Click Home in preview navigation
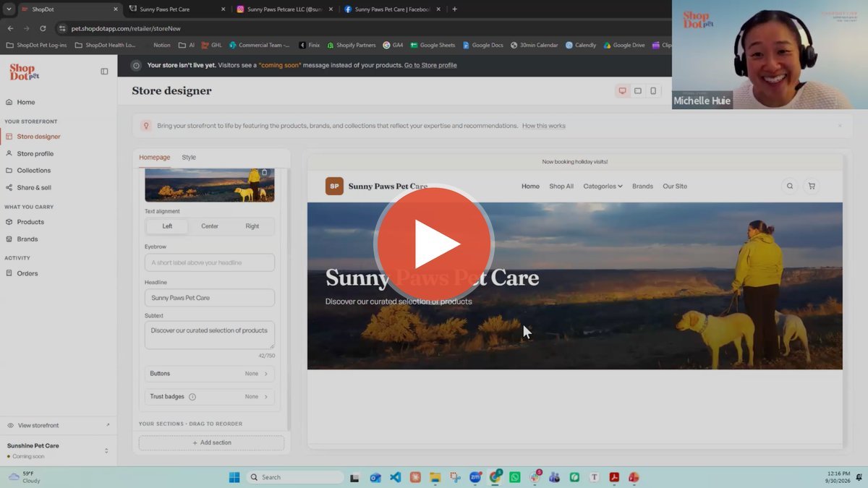This screenshot has width=868, height=488. pyautogui.click(x=530, y=187)
